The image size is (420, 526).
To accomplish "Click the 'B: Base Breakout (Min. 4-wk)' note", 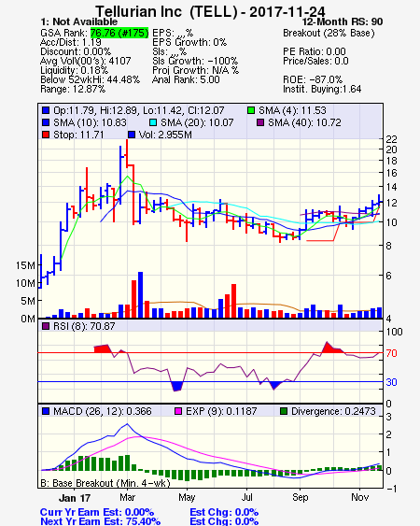I will pos(105,483).
